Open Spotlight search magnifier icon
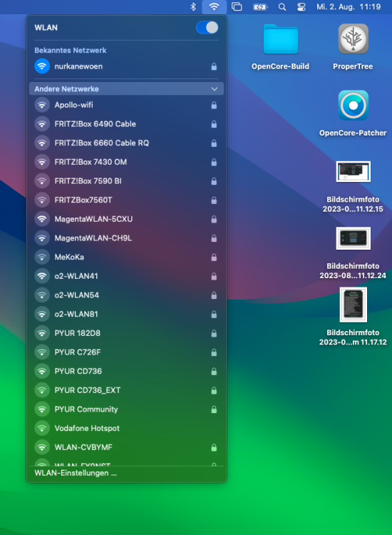 tap(282, 7)
